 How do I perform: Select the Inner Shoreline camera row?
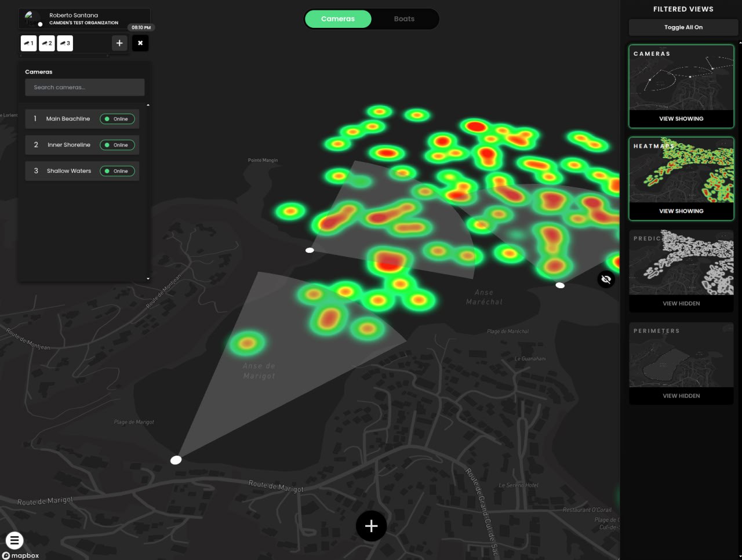[82, 145]
